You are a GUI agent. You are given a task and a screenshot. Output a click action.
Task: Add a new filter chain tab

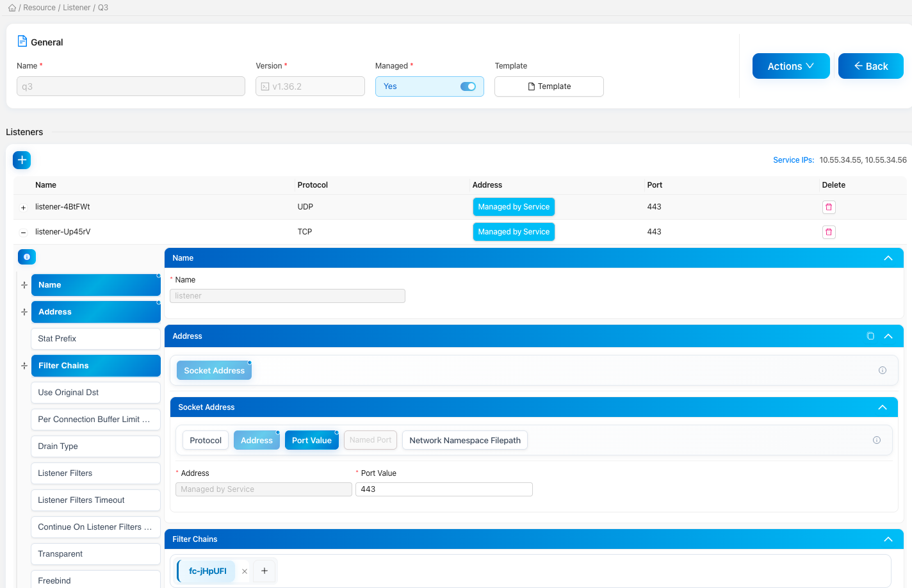coord(265,571)
